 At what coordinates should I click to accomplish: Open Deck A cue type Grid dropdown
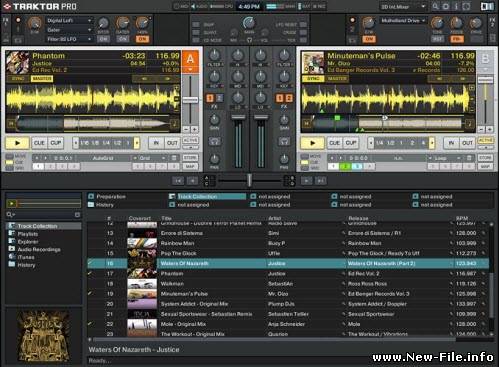click(x=149, y=158)
